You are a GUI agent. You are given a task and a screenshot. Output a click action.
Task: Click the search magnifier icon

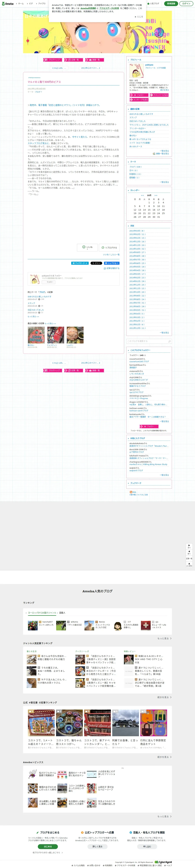coord(170,341)
